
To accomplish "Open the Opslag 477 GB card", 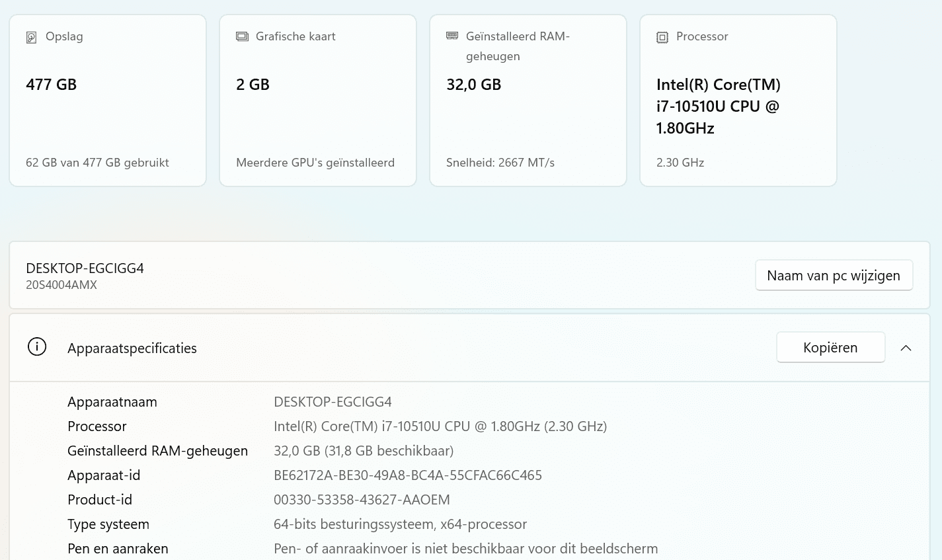I will [x=108, y=100].
